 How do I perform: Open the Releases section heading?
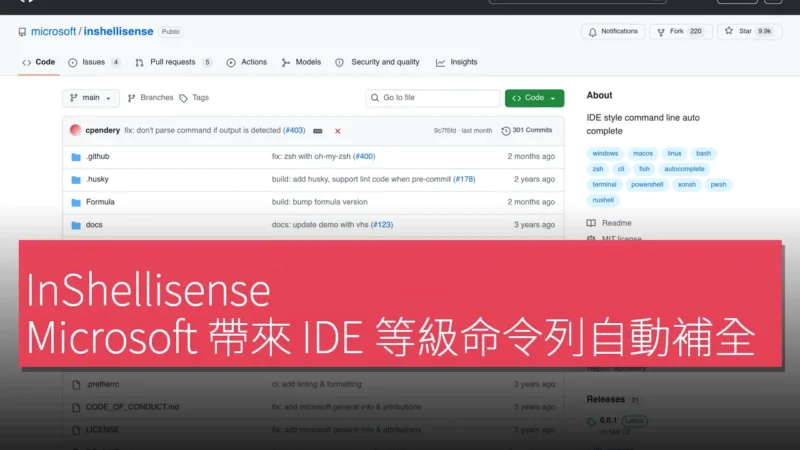(606, 399)
